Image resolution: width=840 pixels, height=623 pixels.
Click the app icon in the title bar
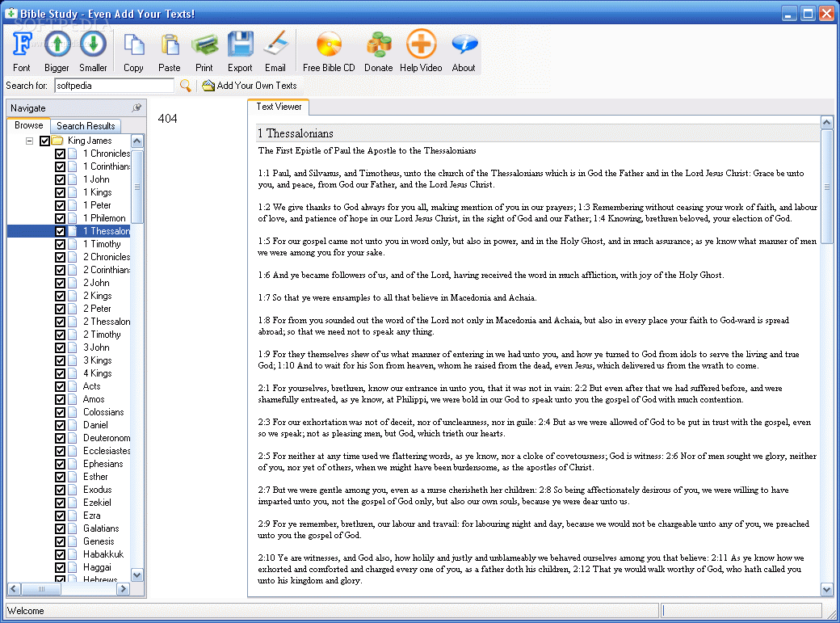[x=10, y=14]
